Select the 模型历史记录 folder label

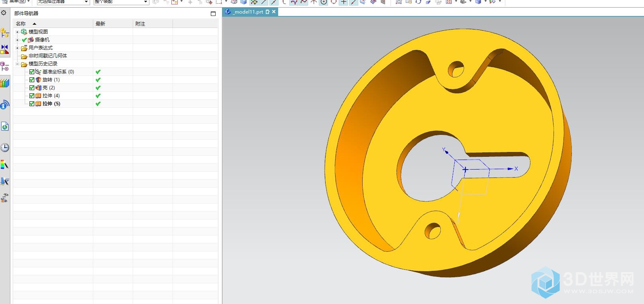pos(43,64)
